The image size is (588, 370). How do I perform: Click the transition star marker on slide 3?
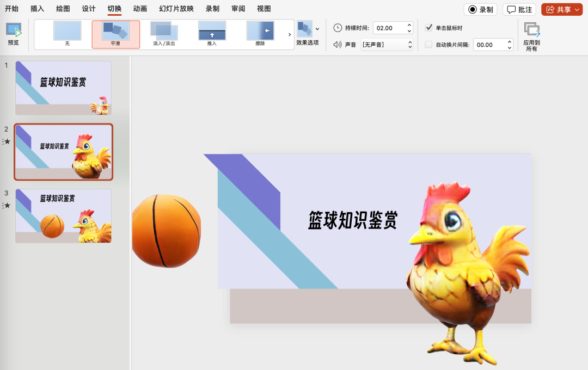[x=7, y=206]
